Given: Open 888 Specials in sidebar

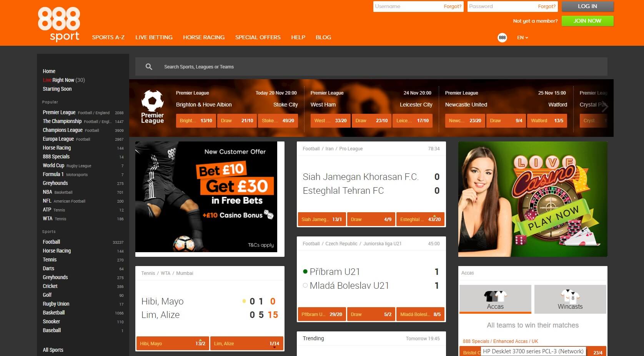Looking at the screenshot, I should pos(83,157).
